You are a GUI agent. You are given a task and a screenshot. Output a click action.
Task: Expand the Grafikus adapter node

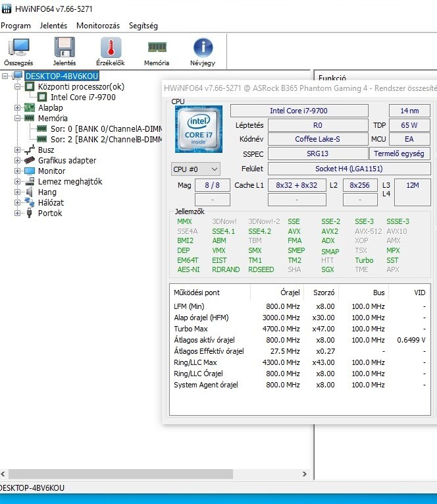coord(17,160)
